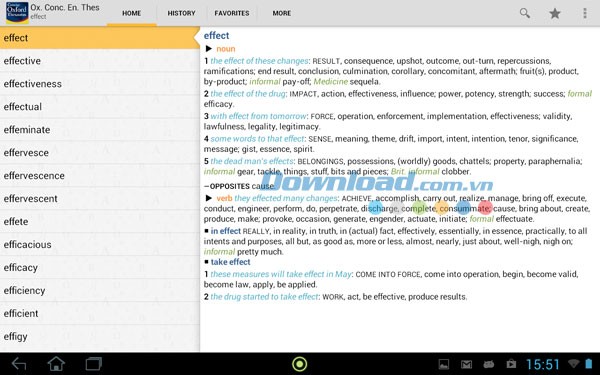Open the shopping bag notification icon
The width and height of the screenshot is (600, 375).
pyautogui.click(x=511, y=364)
